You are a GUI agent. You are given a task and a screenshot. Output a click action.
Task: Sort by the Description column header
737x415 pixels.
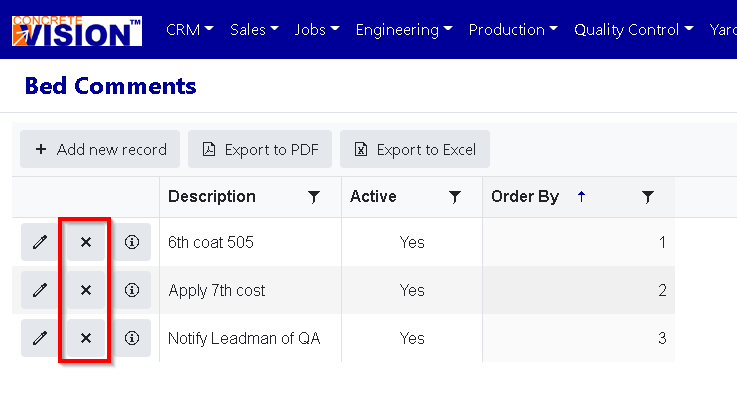212,196
